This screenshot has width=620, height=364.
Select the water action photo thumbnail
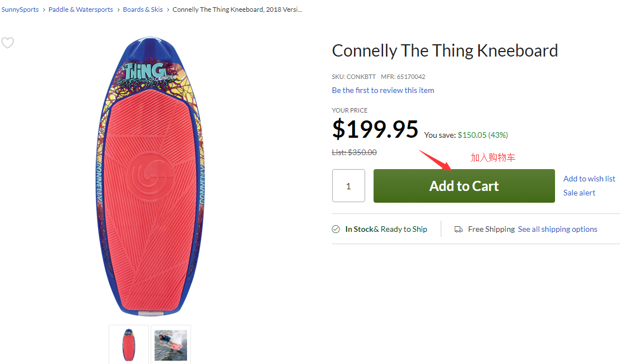pyautogui.click(x=171, y=345)
